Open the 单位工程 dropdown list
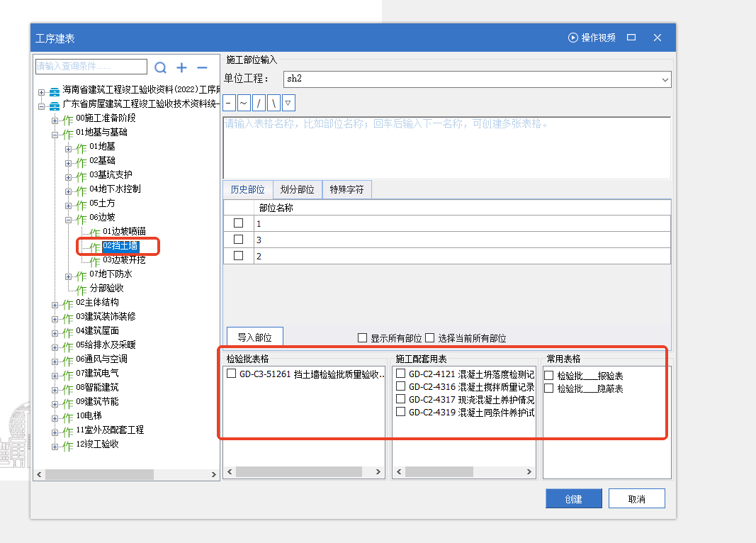This screenshot has height=543, width=756. tap(665, 79)
